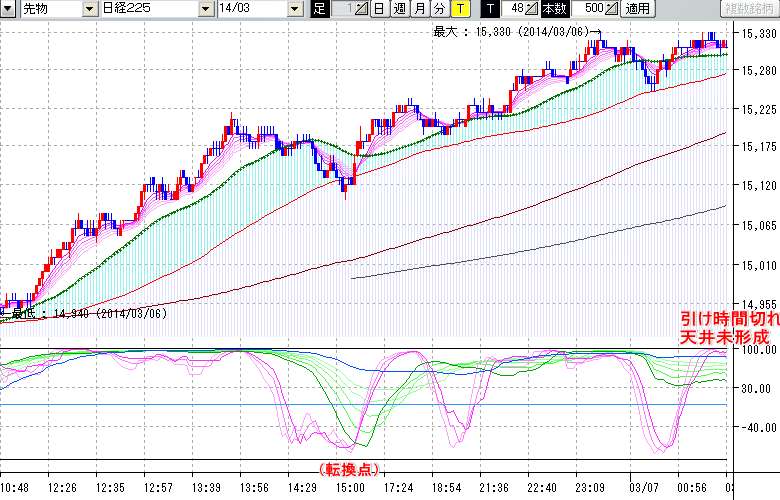Switch chart to 日 daily bars
Viewport: 780px width, 500px height.
click(x=378, y=9)
